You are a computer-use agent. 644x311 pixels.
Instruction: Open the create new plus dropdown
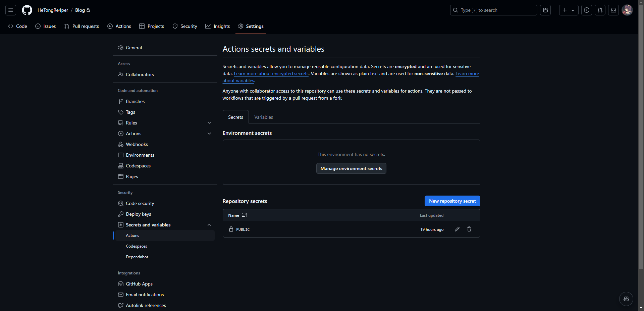[569, 10]
